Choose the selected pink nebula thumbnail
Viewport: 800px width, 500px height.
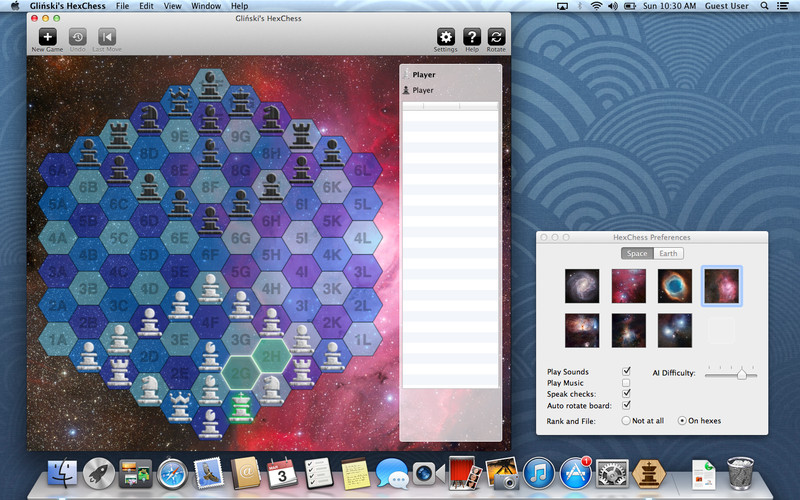click(721, 286)
